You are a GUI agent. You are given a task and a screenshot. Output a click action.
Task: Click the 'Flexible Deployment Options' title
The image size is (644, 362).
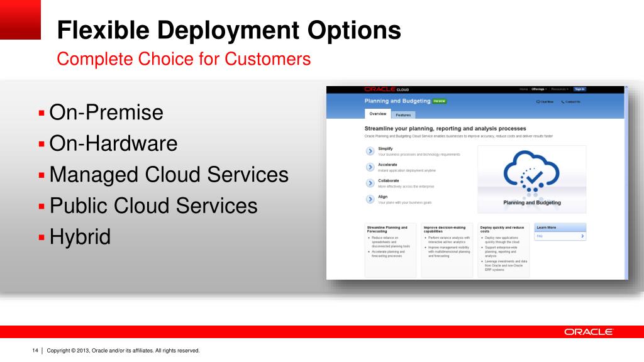pos(229,30)
